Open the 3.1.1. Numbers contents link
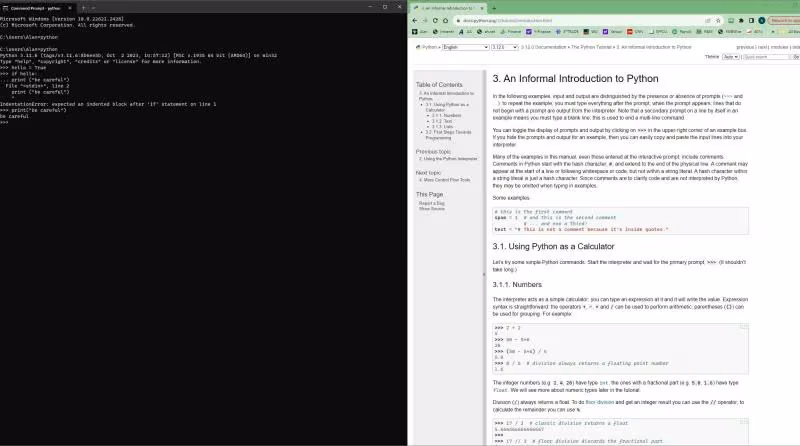 click(446, 115)
